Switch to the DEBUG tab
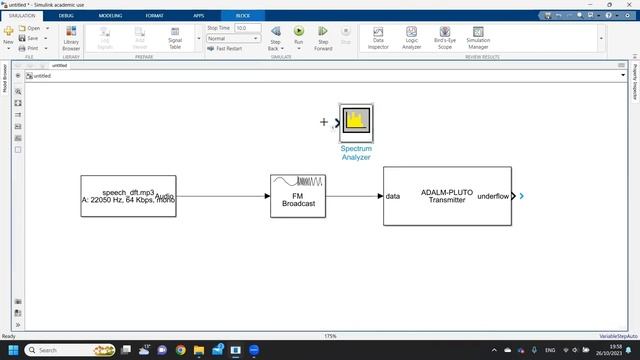Image resolution: width=640 pixels, height=360 pixels. click(x=66, y=16)
